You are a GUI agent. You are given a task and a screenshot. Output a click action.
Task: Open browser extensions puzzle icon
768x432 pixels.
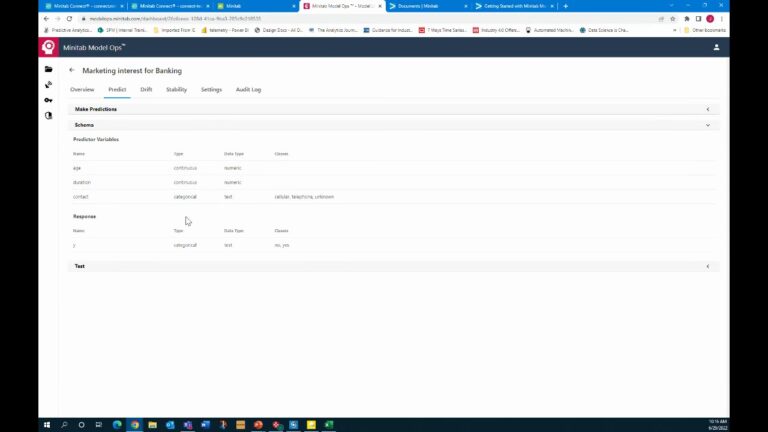tap(687, 19)
